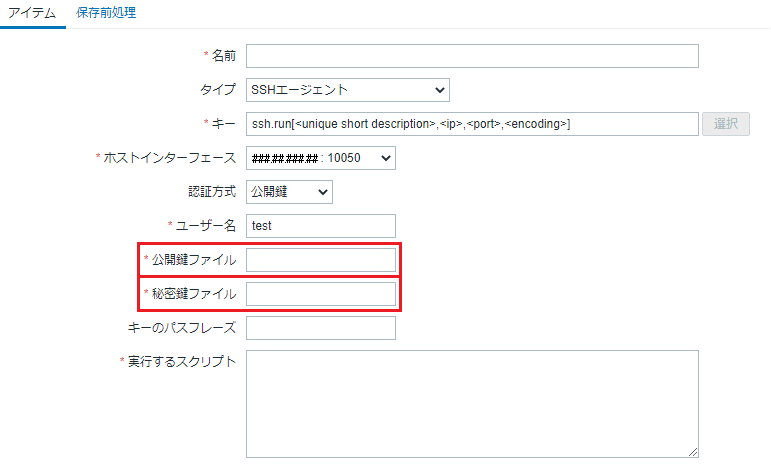Click the 秘密鍵ファイル label
The image size is (771, 469).
click(x=194, y=293)
